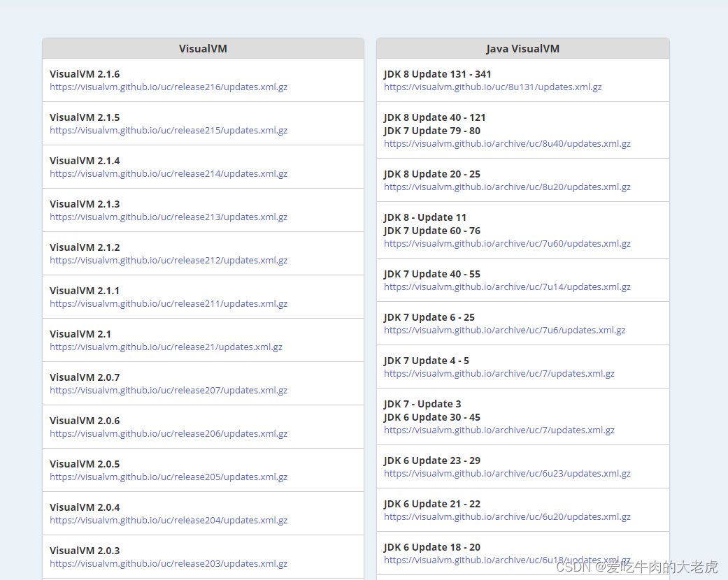Visit the release203 updates.xml.gz URL
The height and width of the screenshot is (580, 728).
[169, 563]
